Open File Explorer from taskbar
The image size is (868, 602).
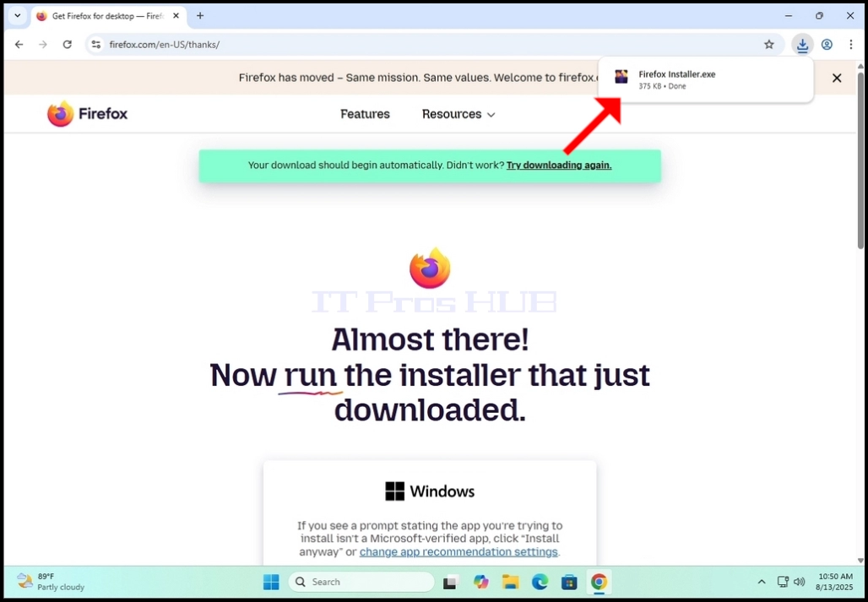point(510,582)
